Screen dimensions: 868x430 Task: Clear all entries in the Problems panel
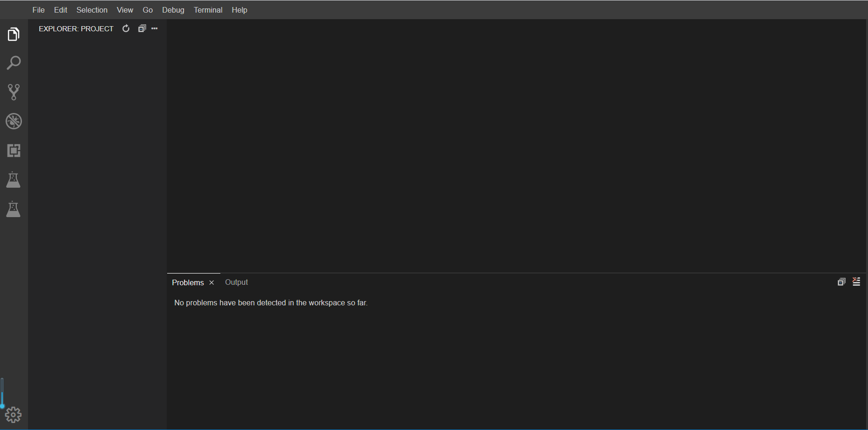(x=856, y=282)
